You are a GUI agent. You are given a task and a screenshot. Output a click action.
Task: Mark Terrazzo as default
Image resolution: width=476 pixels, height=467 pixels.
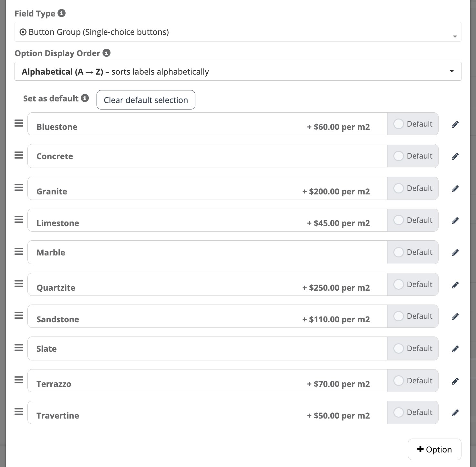tap(398, 381)
